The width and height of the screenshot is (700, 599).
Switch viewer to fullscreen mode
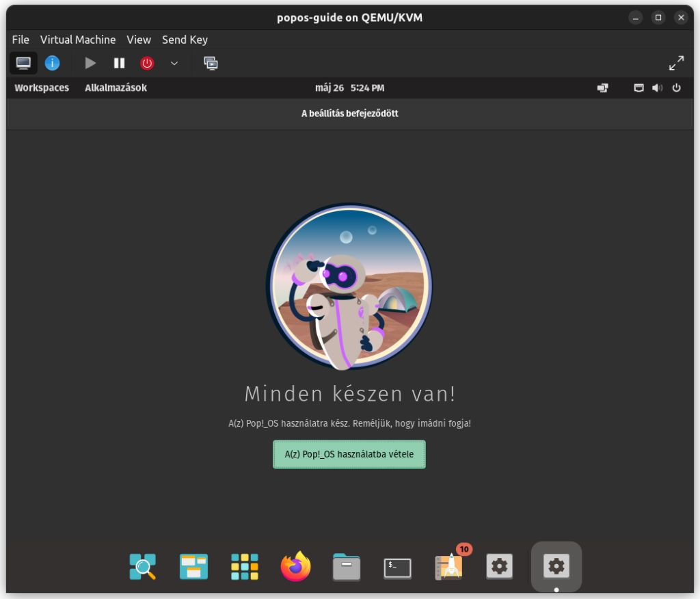point(676,63)
